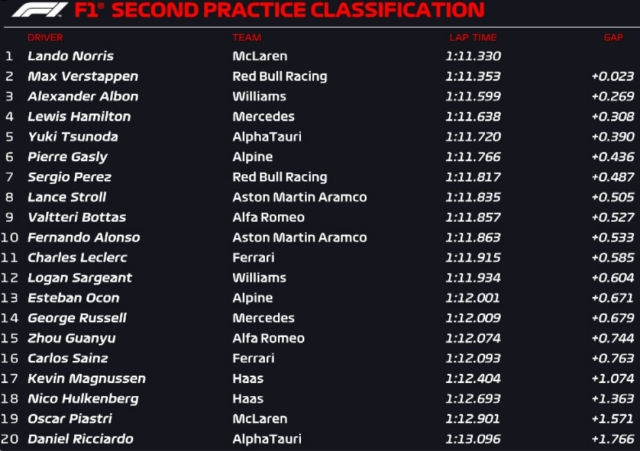Click Sergio Perez gap +0.487
The width and height of the screenshot is (640, 451).
point(612,177)
